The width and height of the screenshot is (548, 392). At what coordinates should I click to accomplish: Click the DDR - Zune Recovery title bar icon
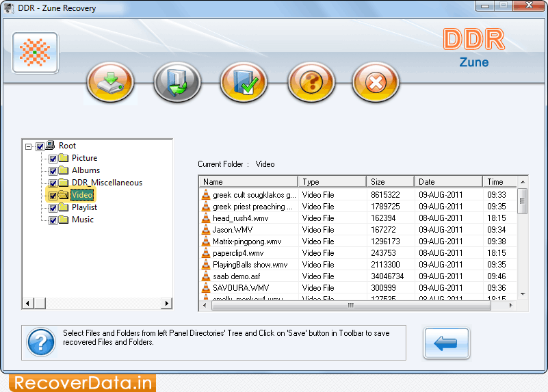pos(8,8)
